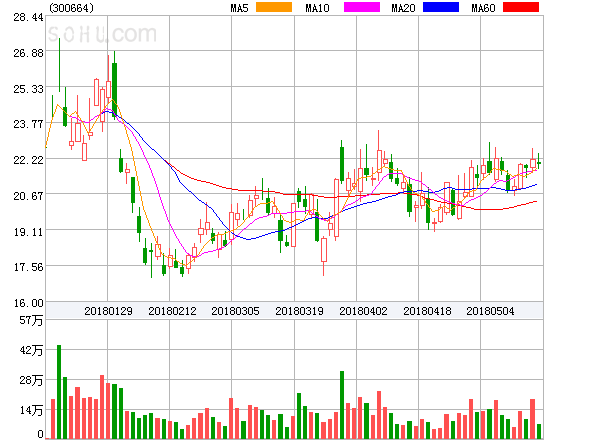Image resolution: width=600 pixels, height=440 pixels.
Task: Click the tallest green volume bar near 42万
Action: (59, 392)
